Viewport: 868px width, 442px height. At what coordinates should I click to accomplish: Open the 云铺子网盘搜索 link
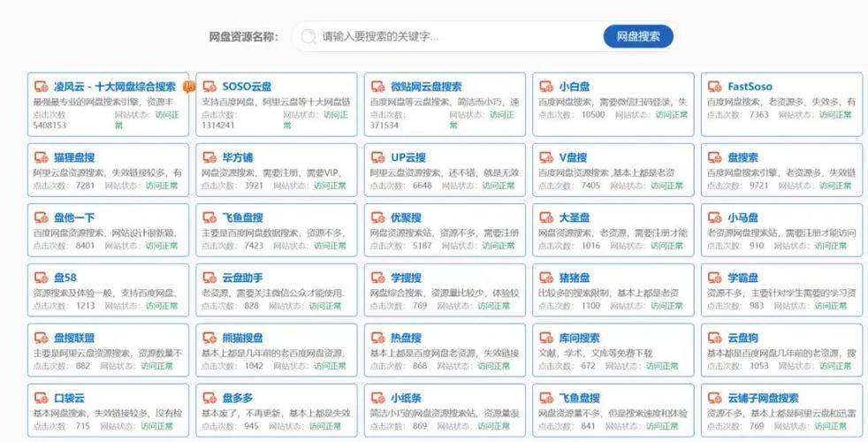coord(763,398)
